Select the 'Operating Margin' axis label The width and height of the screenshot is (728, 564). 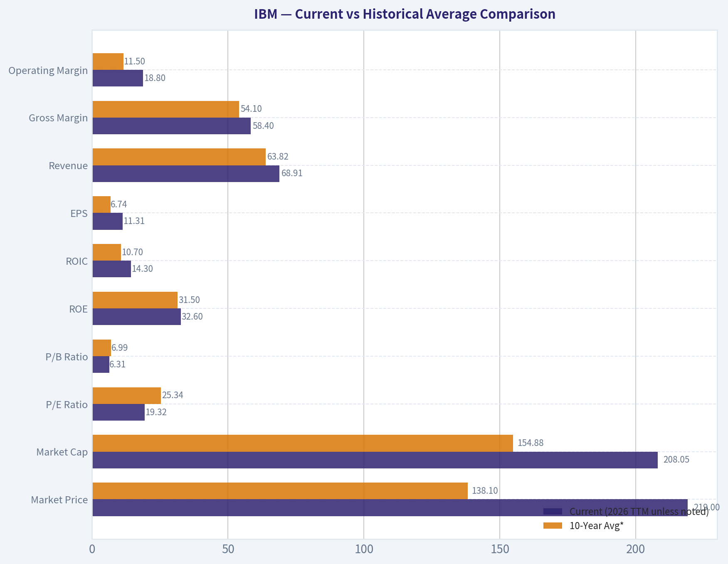[48, 70]
